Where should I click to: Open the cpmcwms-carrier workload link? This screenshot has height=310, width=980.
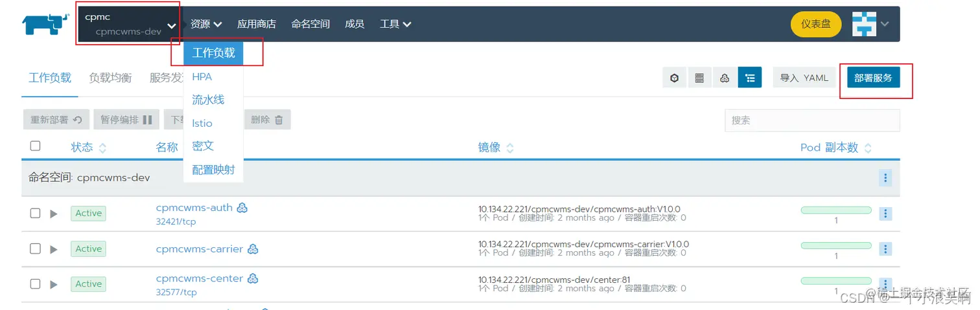tap(200, 249)
